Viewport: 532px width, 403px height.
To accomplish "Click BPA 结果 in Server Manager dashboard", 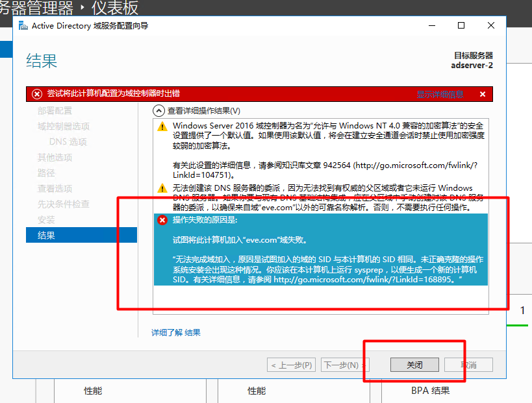I will point(430,391).
